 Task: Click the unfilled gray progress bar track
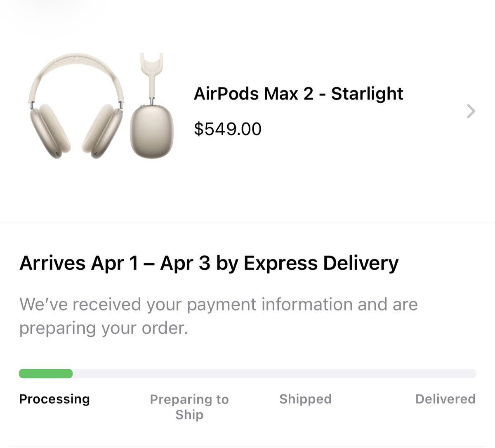(x=272, y=374)
